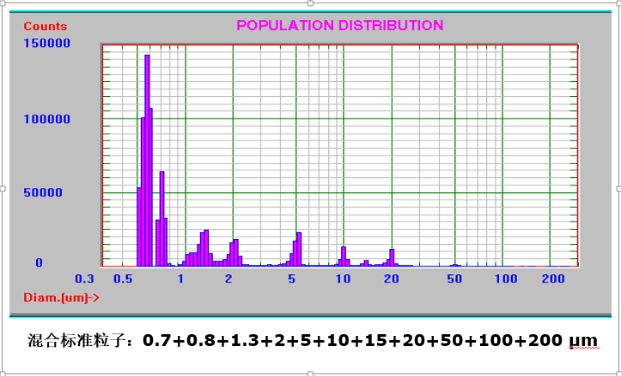Click the left-middle image selection handle
The height and width of the screenshot is (376, 621).
pyautogui.click(x=3, y=188)
